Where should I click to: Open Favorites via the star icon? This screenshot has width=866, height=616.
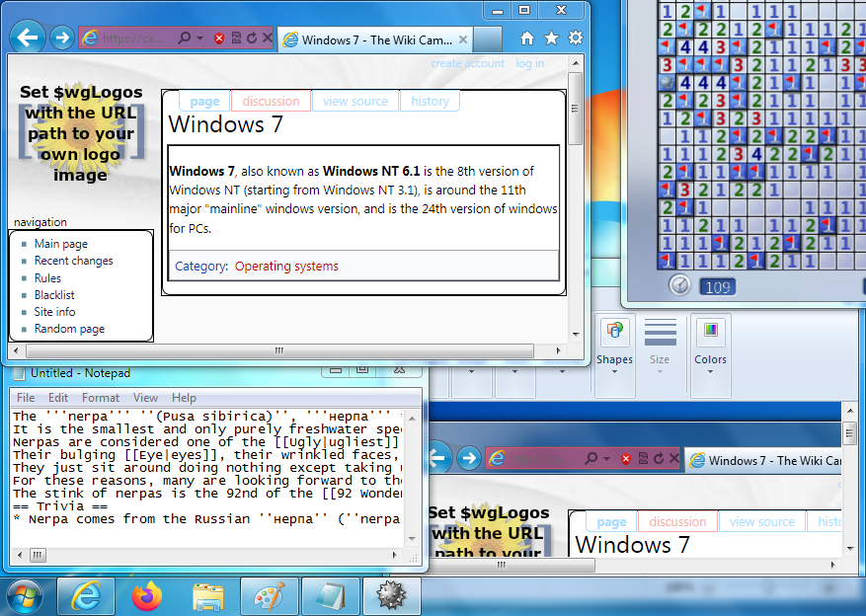pyautogui.click(x=551, y=38)
